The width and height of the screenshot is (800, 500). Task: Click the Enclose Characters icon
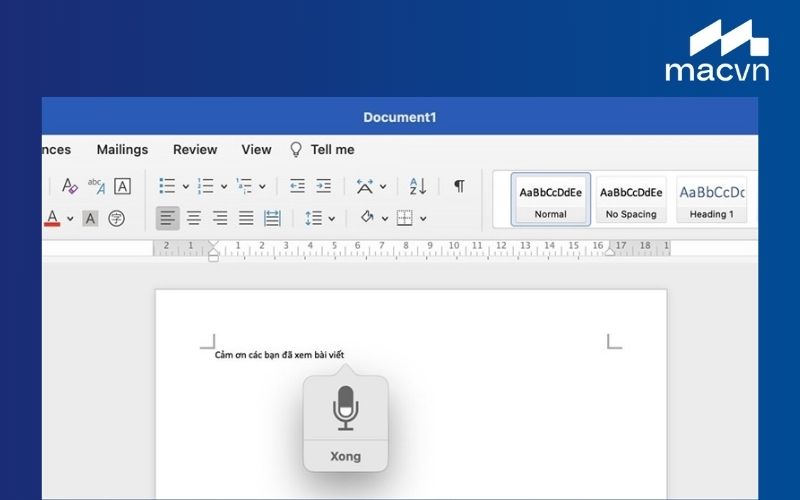(116, 218)
